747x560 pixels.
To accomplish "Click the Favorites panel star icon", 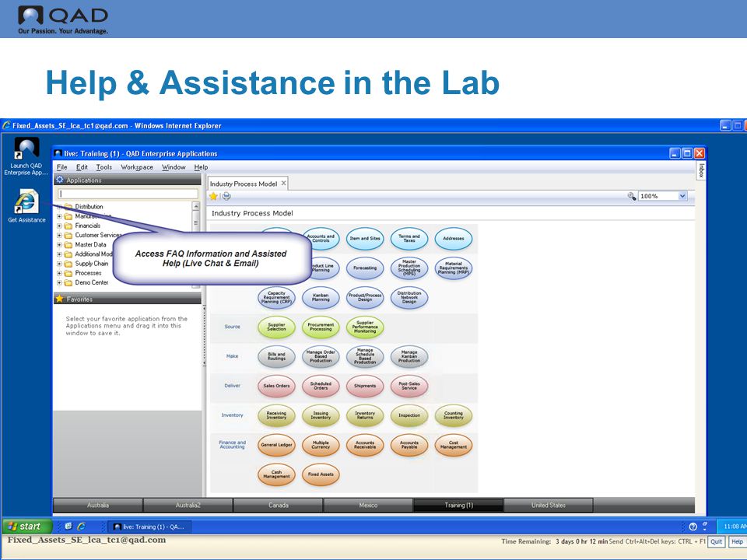I will [60, 299].
